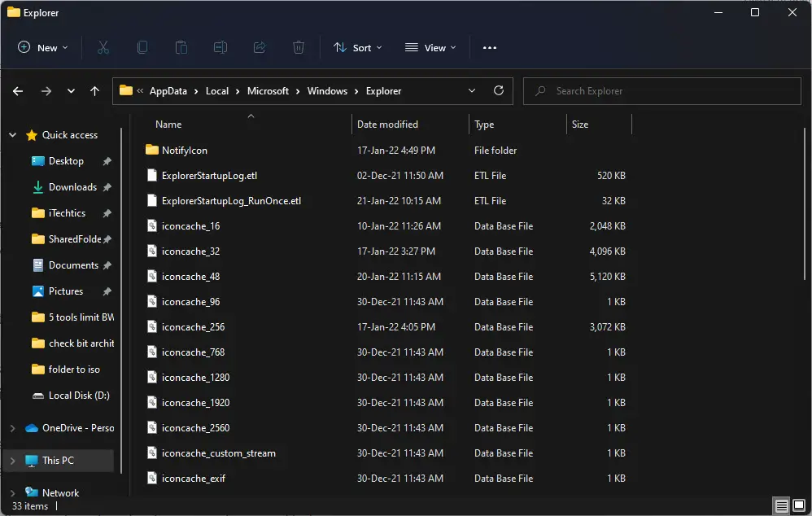Click the Search Explorer input field

661,91
